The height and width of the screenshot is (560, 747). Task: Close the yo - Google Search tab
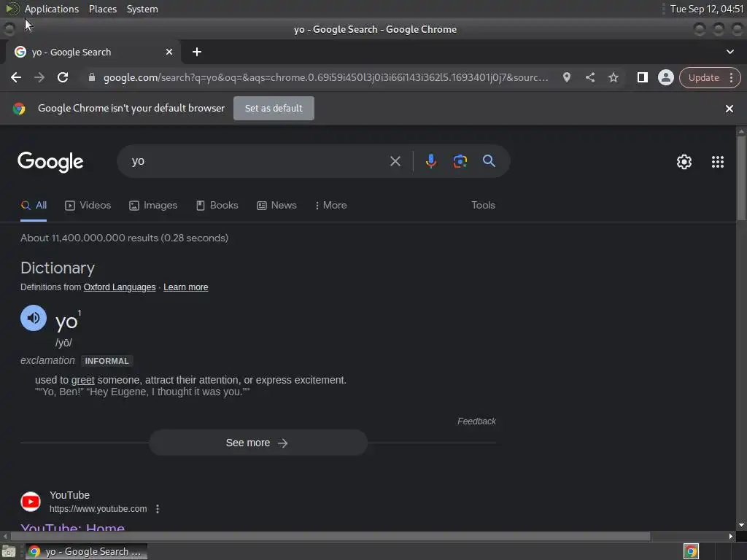169,52
